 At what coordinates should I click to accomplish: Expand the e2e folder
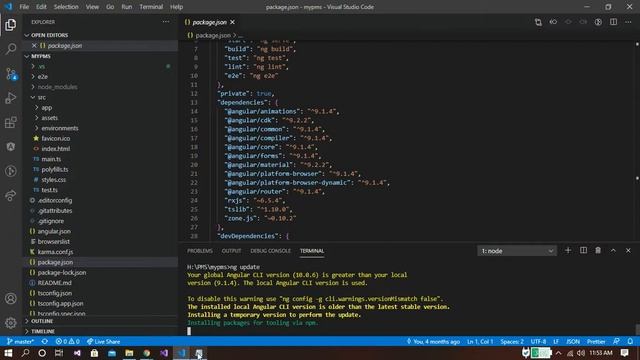100,77
